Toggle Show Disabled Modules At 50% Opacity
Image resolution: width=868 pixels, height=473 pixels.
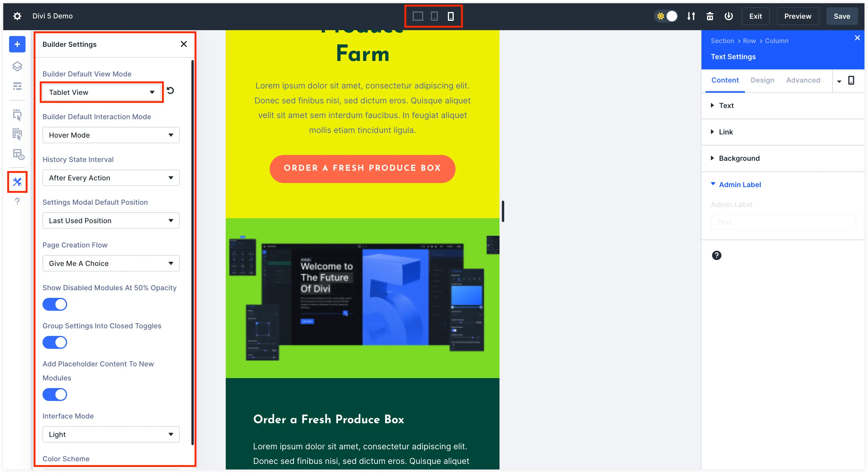55,303
